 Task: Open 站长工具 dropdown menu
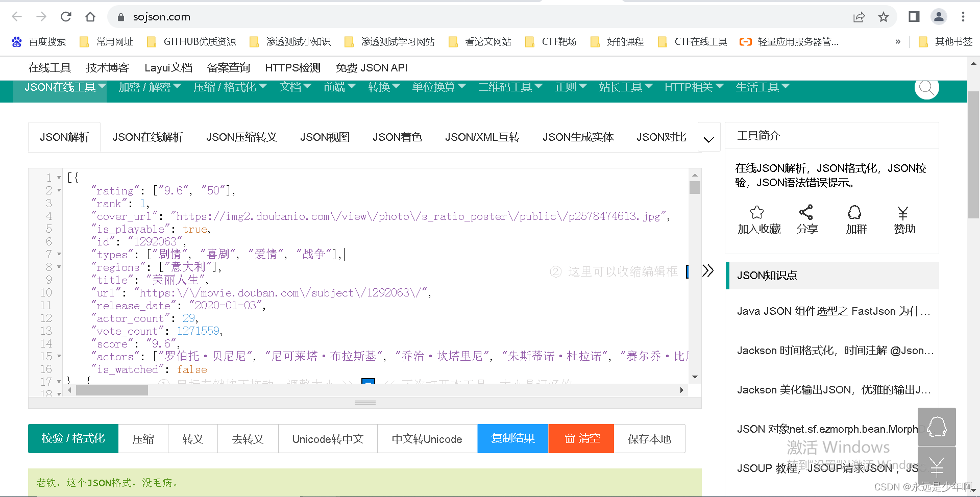coord(626,87)
